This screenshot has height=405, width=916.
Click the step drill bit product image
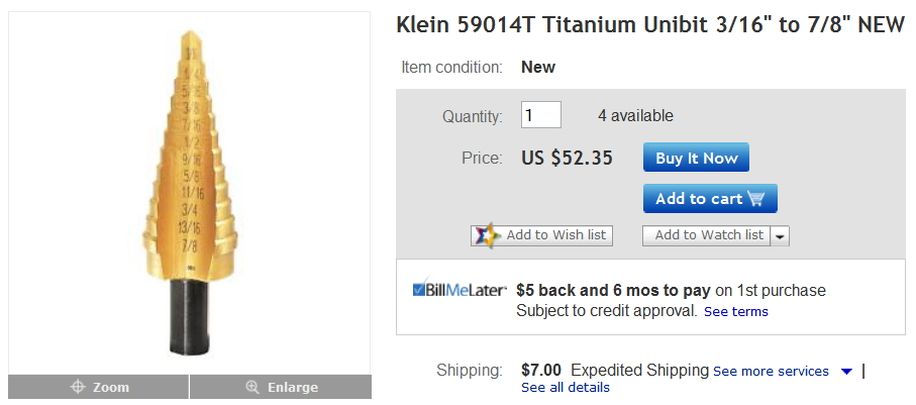pos(188,190)
